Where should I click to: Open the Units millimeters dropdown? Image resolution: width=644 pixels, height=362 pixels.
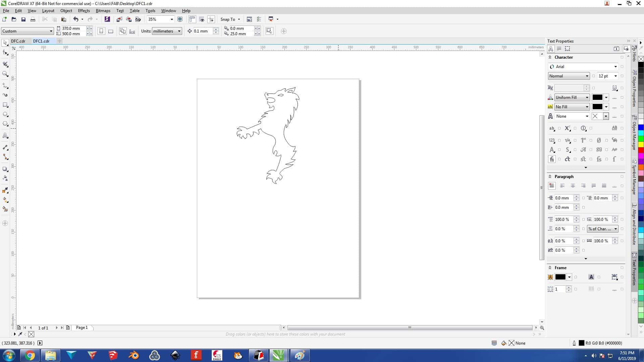tap(179, 31)
